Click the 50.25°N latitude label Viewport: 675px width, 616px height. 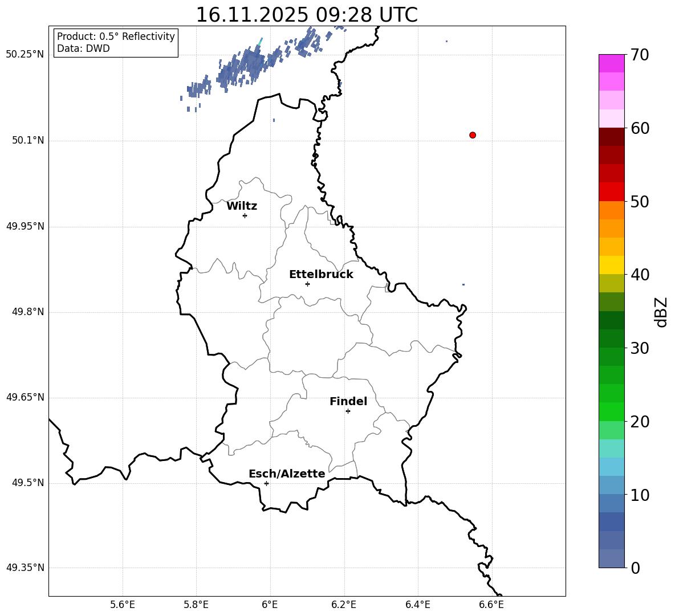[25, 55]
